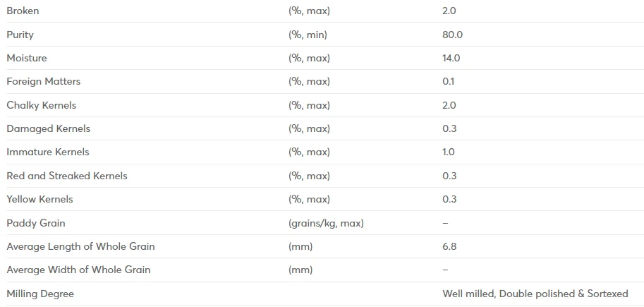The width and height of the screenshot is (644, 307).
Task: Select the "Purity" parameter name
Action: coord(20,35)
